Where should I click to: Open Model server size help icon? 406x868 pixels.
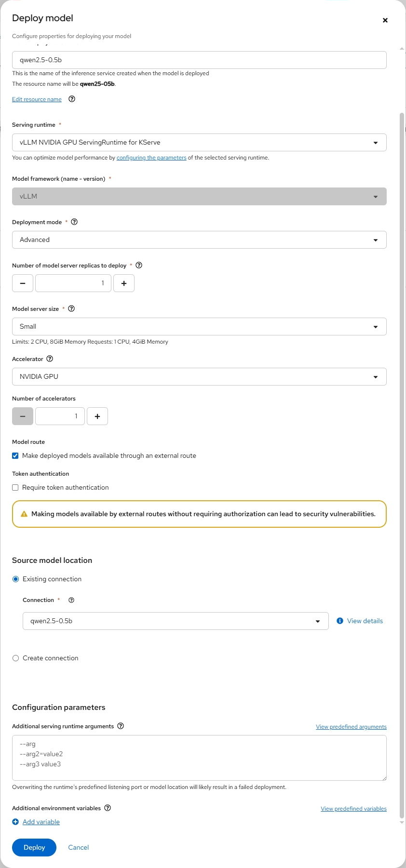(71, 308)
